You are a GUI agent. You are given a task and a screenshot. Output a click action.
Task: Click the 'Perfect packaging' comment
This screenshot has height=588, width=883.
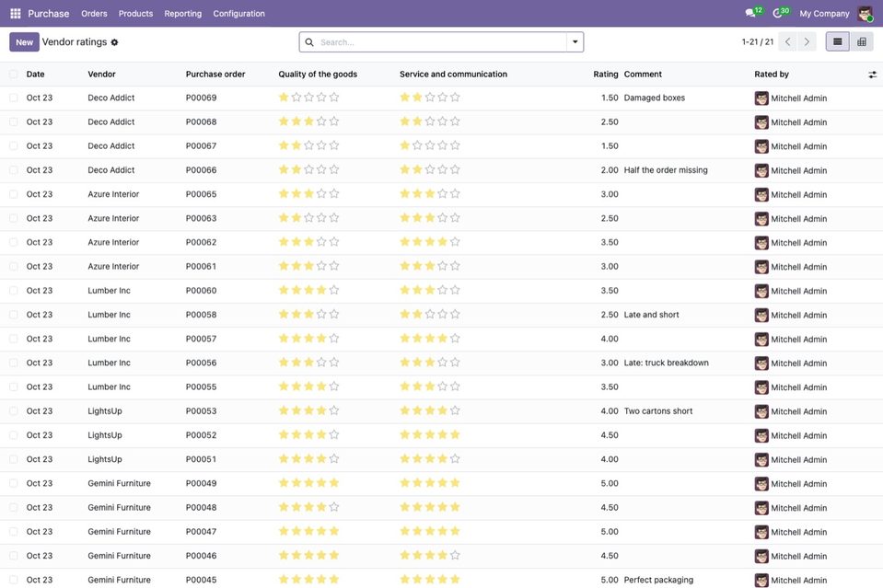(x=658, y=580)
